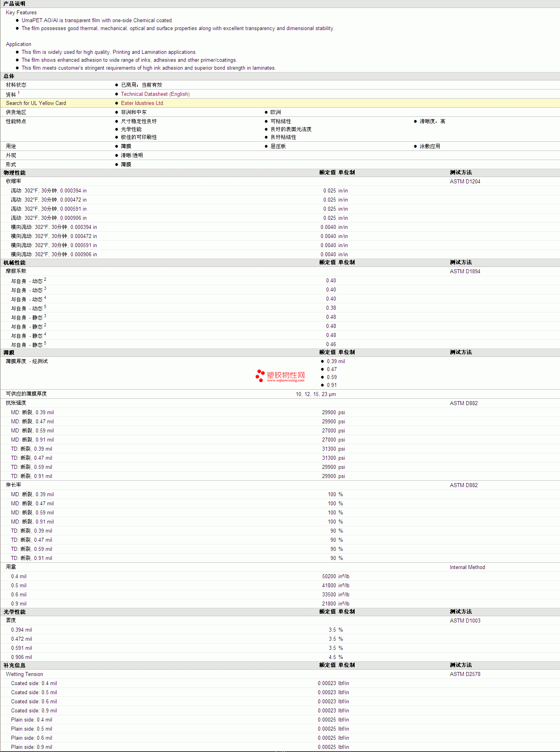Click the Wetting Tension row label
This screenshot has height=752, width=560.
[25, 674]
